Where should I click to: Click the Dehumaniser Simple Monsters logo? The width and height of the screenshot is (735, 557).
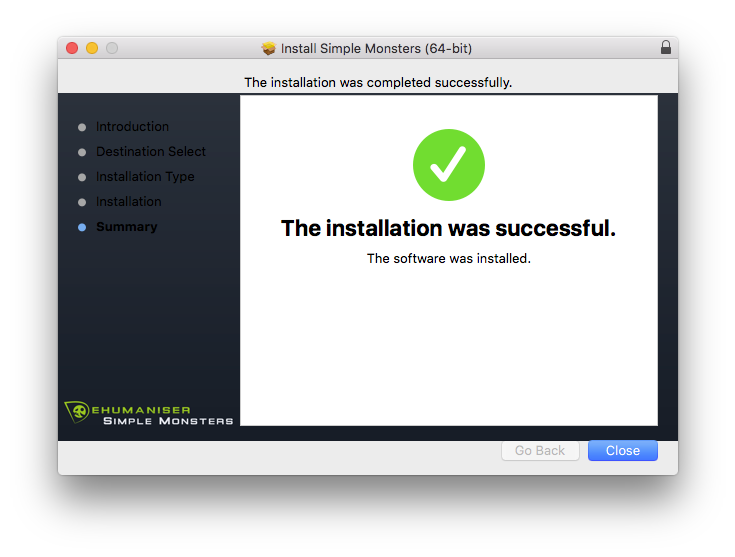click(149, 413)
